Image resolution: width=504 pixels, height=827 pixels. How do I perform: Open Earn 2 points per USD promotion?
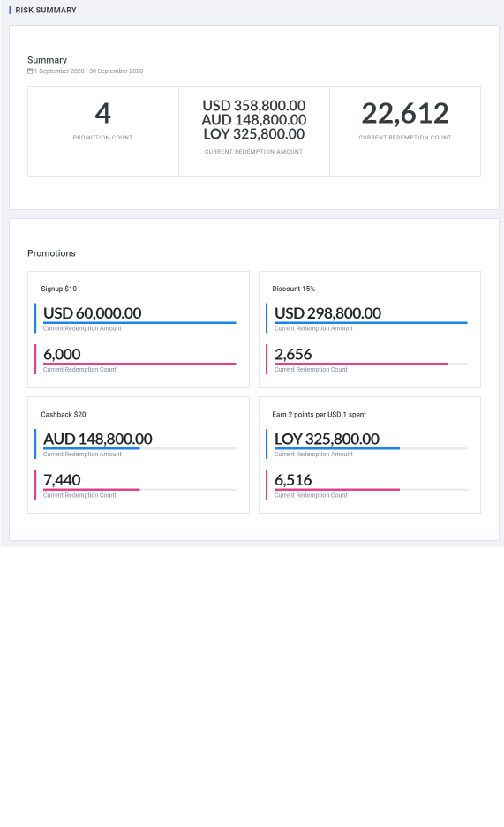pyautogui.click(x=370, y=455)
